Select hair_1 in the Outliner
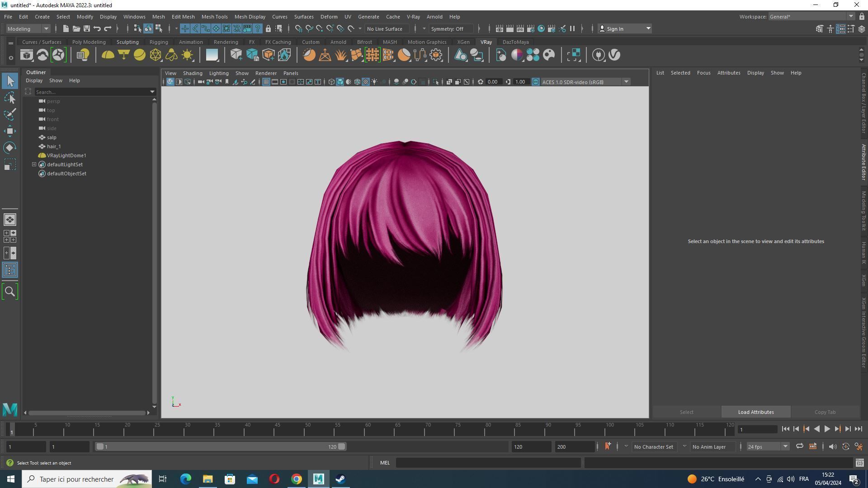This screenshot has height=488, width=868. point(53,146)
